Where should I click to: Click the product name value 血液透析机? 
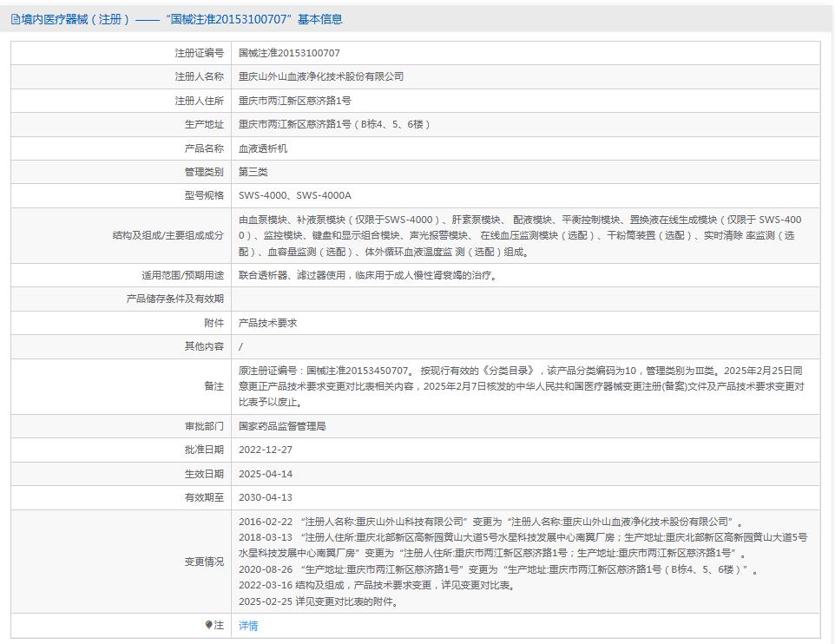(x=263, y=148)
